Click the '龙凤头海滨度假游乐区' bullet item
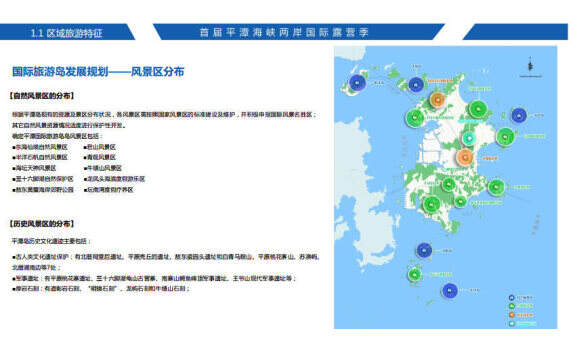 point(114,179)
